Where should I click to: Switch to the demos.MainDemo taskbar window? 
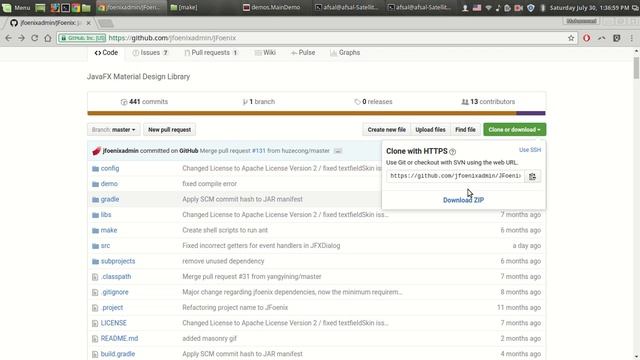[x=272, y=7]
